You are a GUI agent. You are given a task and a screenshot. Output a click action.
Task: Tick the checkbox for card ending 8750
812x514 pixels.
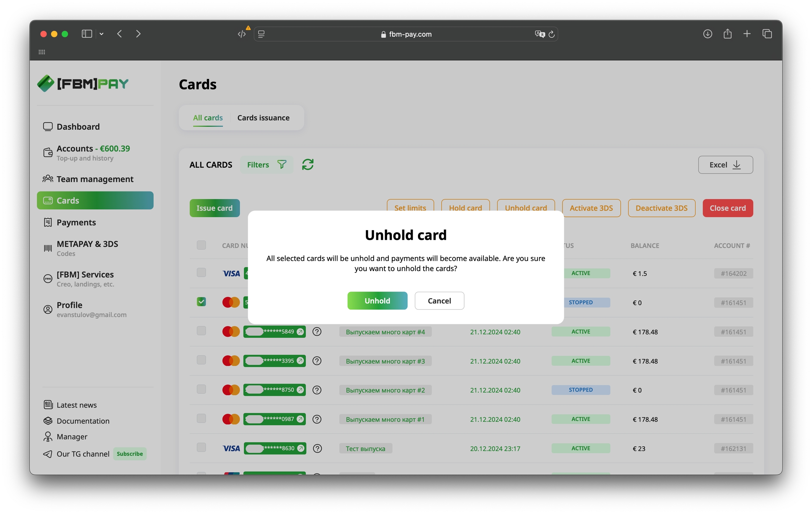point(201,389)
